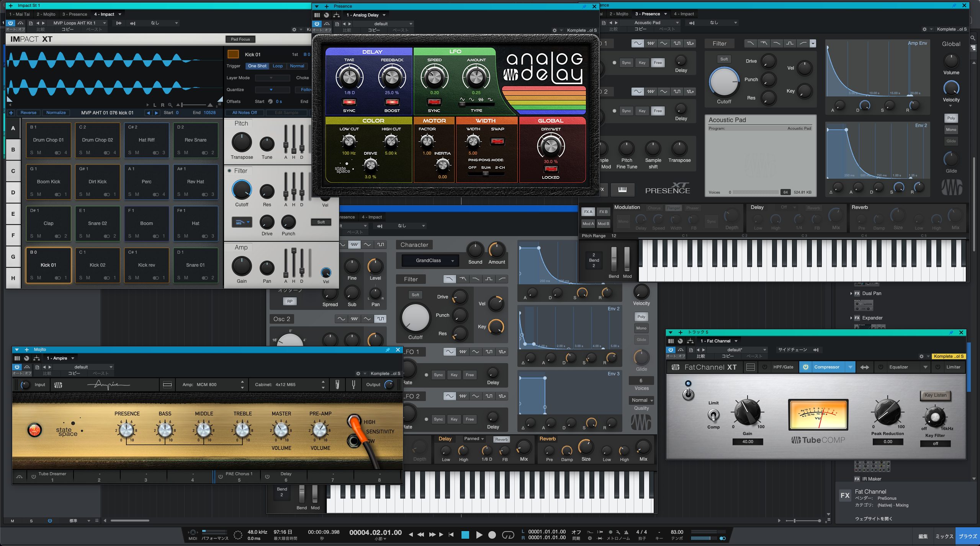This screenshot has width=980, height=546.
Task: Click the waveform zoom magnifier icon
Action: click(x=170, y=105)
